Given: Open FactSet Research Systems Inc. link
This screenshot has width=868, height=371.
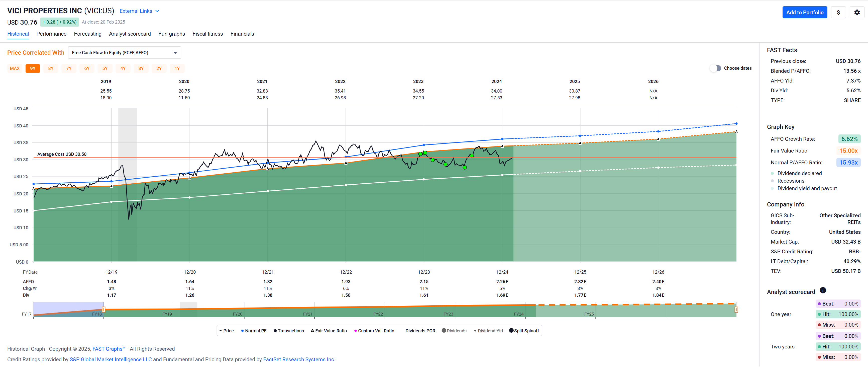Looking at the screenshot, I should click(299, 359).
